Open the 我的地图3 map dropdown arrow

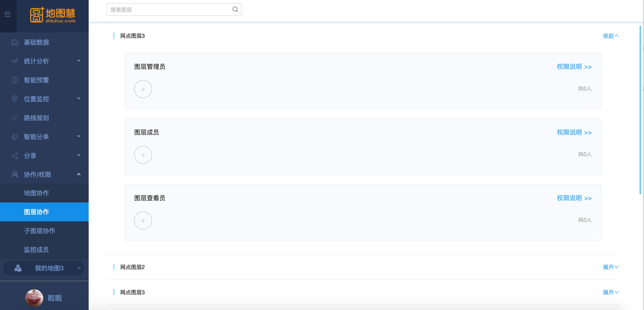(x=79, y=268)
